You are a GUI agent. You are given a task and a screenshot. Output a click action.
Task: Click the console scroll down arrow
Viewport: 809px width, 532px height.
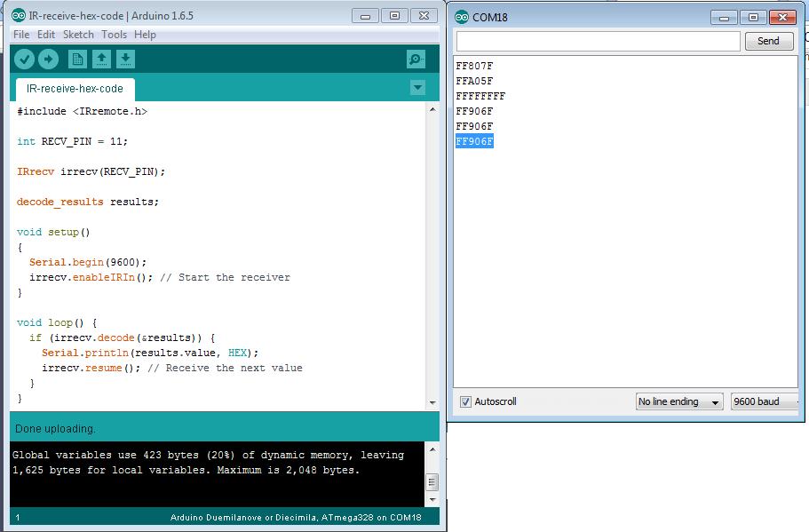432,499
